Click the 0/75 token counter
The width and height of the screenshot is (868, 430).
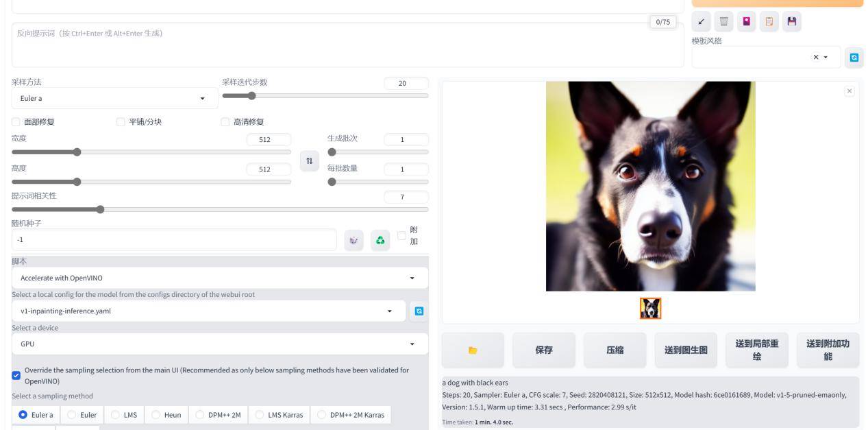(663, 22)
